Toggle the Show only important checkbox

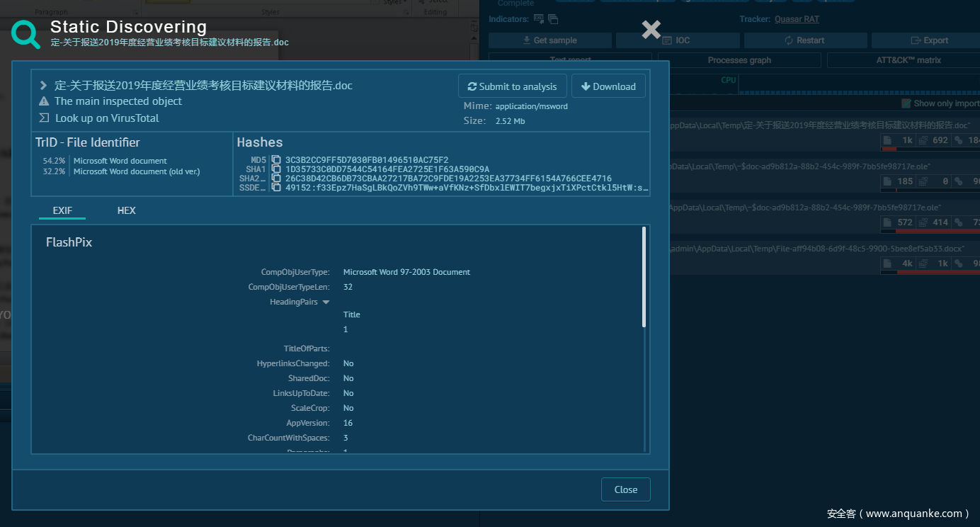[x=906, y=103]
